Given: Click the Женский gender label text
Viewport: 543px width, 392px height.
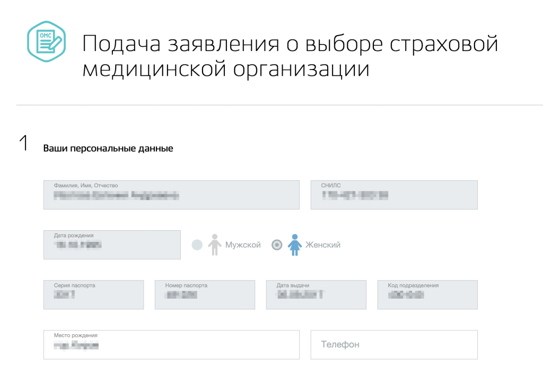Looking at the screenshot, I should point(322,245).
